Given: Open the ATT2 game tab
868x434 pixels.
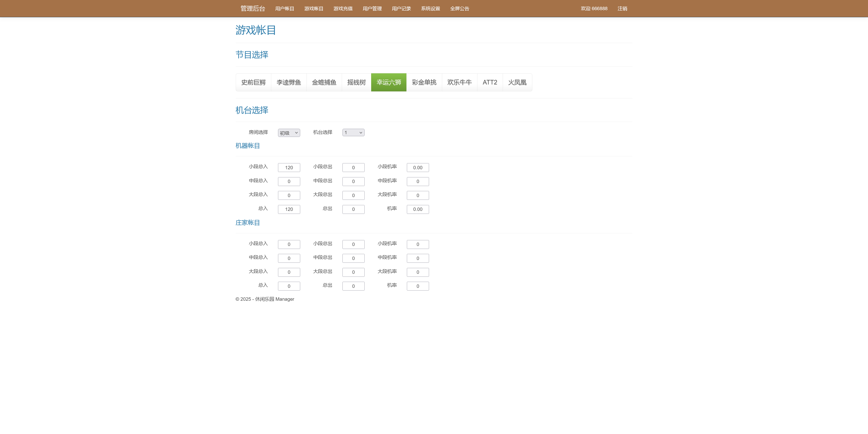Looking at the screenshot, I should [490, 82].
